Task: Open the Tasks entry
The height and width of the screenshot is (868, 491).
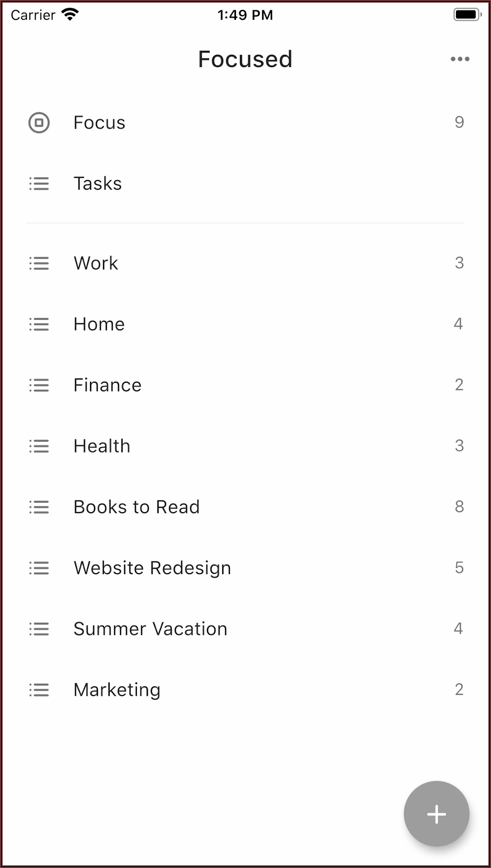Action: pyautogui.click(x=98, y=184)
